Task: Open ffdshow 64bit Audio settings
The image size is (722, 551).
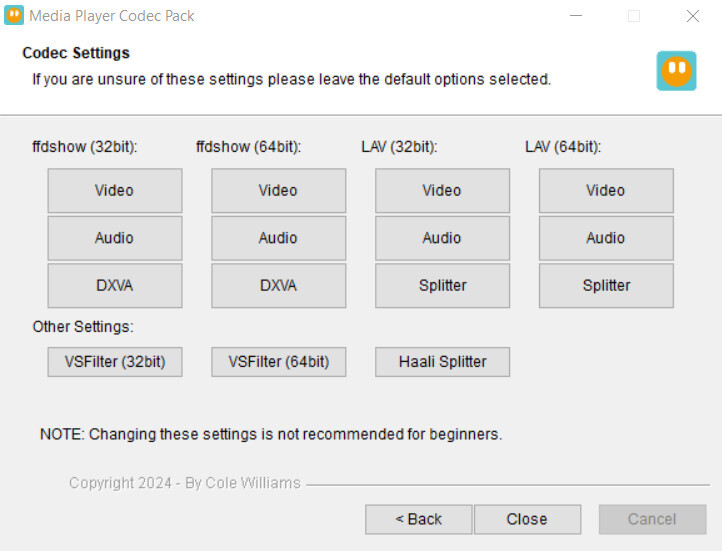Action: click(x=279, y=238)
